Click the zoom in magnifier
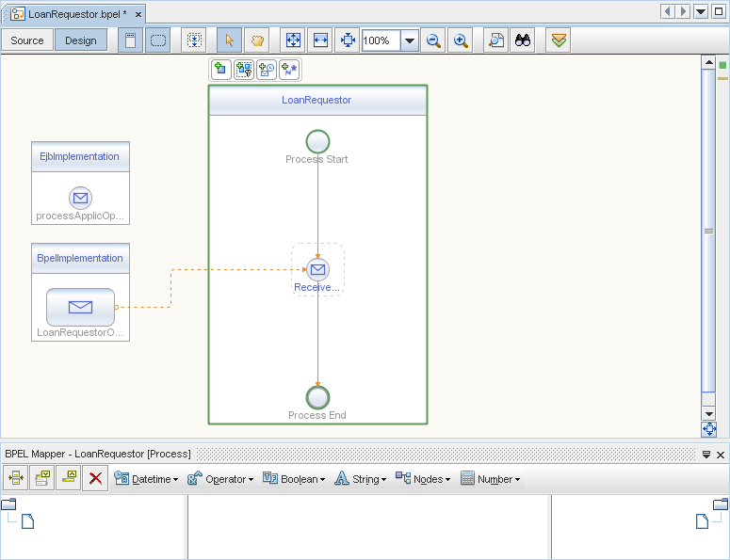Image resolution: width=730 pixels, height=560 pixels. coord(461,40)
